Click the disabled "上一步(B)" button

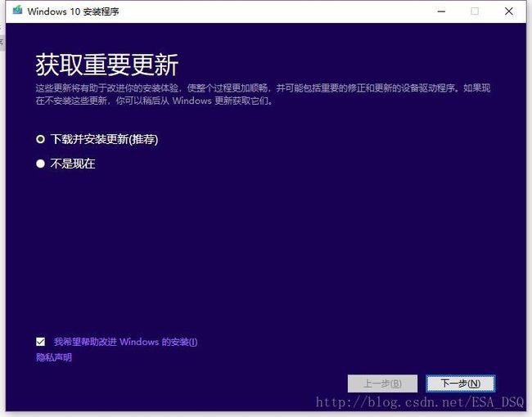click(382, 383)
